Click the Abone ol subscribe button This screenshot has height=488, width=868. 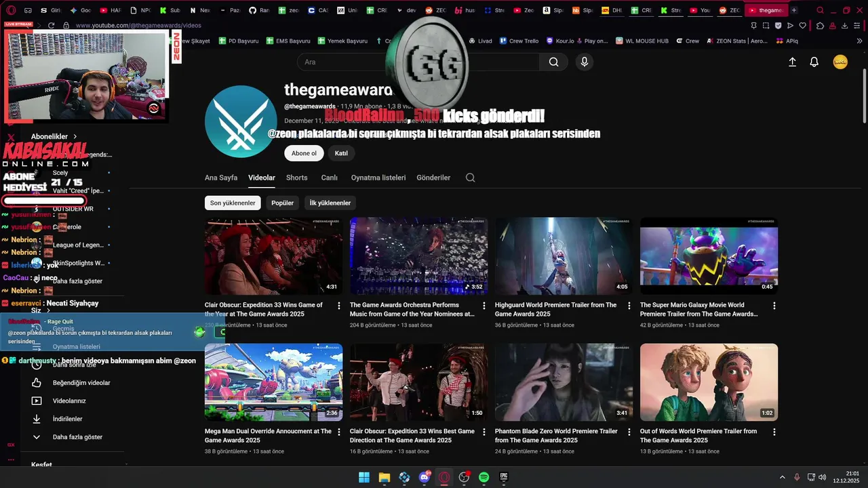click(x=304, y=153)
